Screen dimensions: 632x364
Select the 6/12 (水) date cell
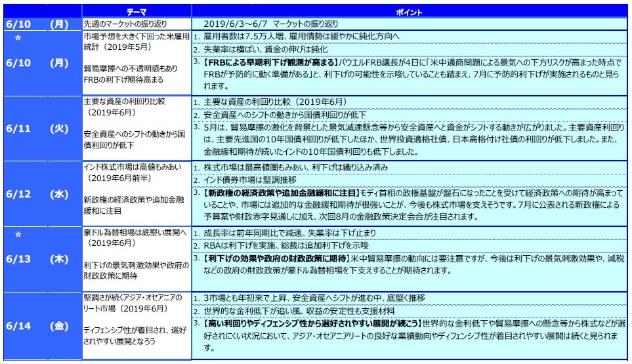click(39, 194)
